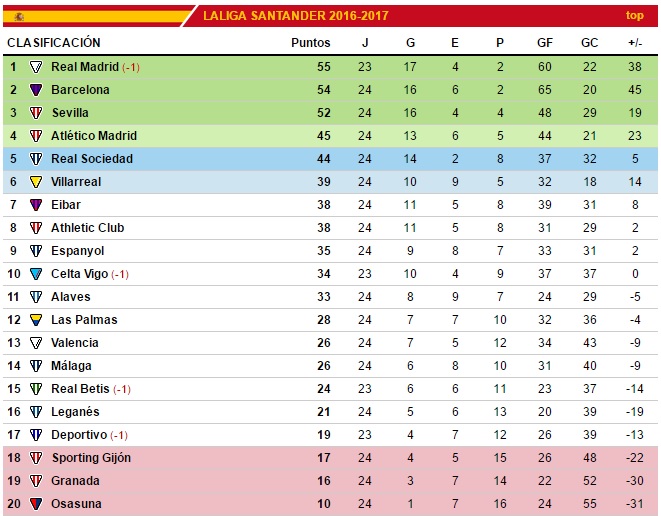Viewport: 661px width, 516px height.
Task: Click the GF column header
Action: [x=545, y=43]
